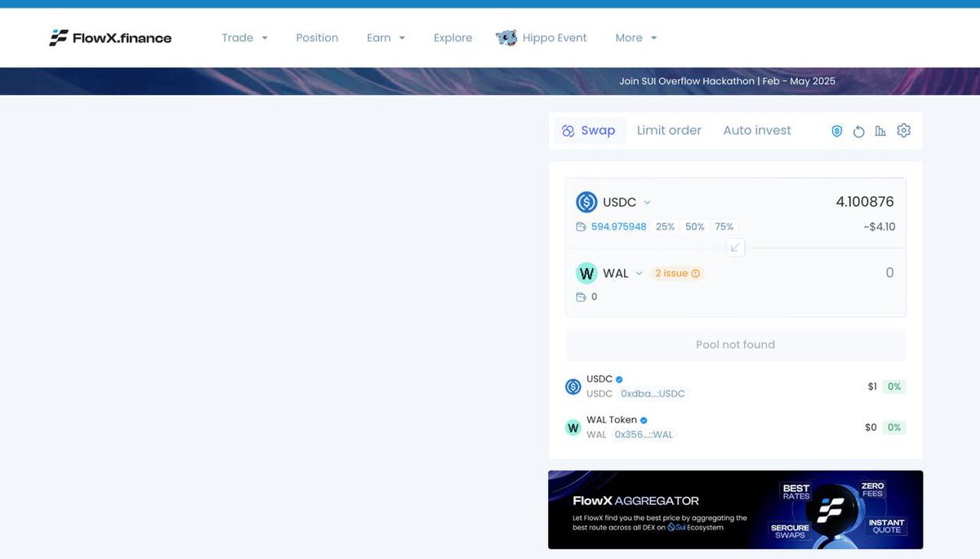Click the wallet icon beside the WAL balance
The height and width of the screenshot is (559, 980).
(581, 297)
